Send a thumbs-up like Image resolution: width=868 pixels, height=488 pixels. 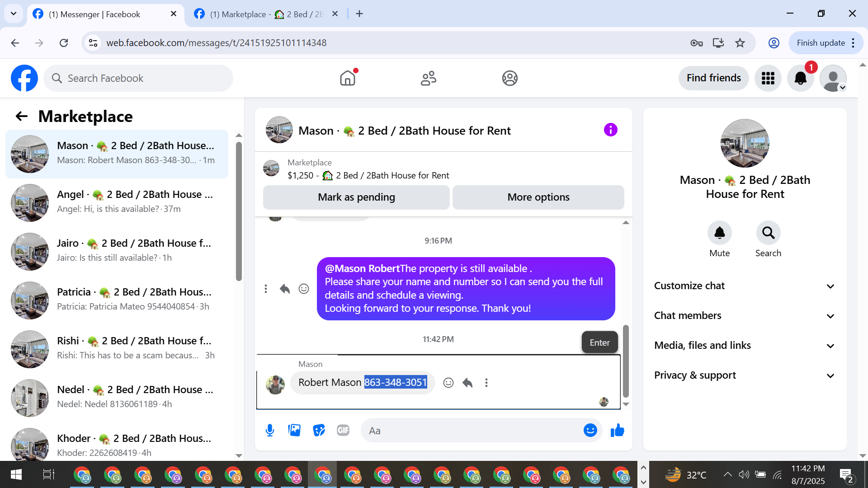(617, 430)
